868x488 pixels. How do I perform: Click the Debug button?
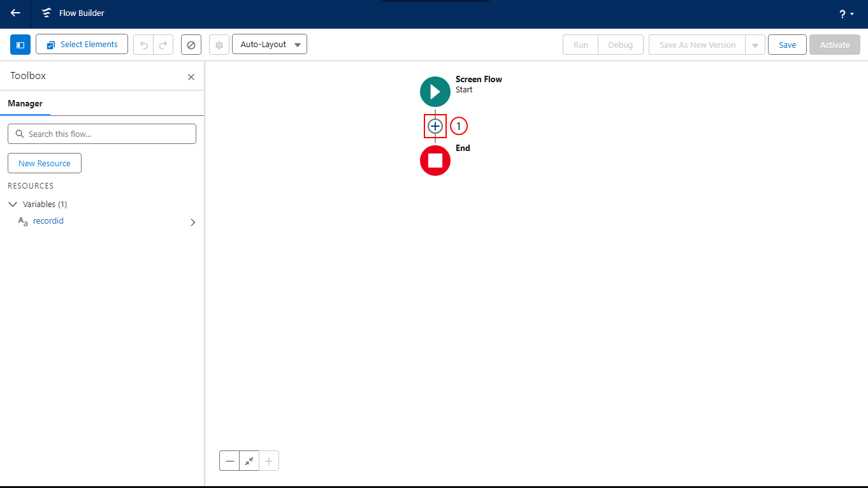621,45
